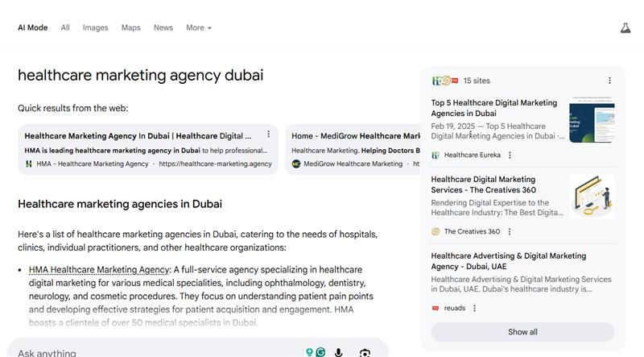Screen dimensions: 644x357
Task: Click the HMA favicon in the quick result
Action: point(28,164)
